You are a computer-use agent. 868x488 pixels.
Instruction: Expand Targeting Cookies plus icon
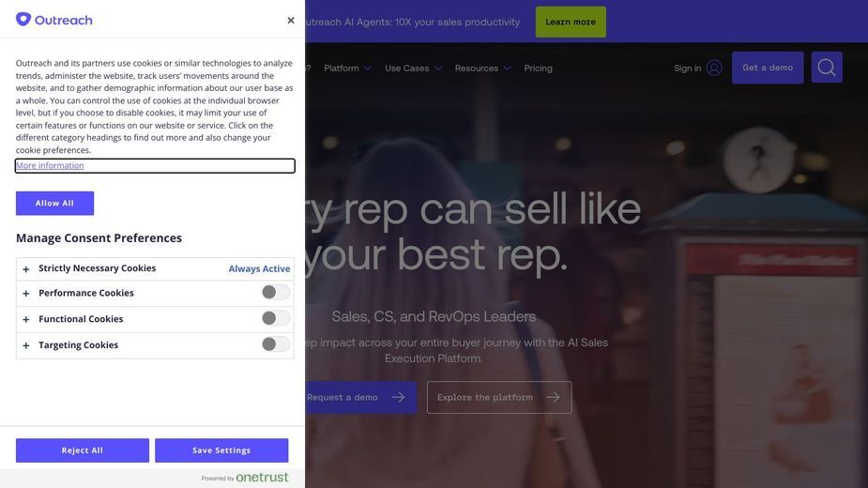[26, 345]
